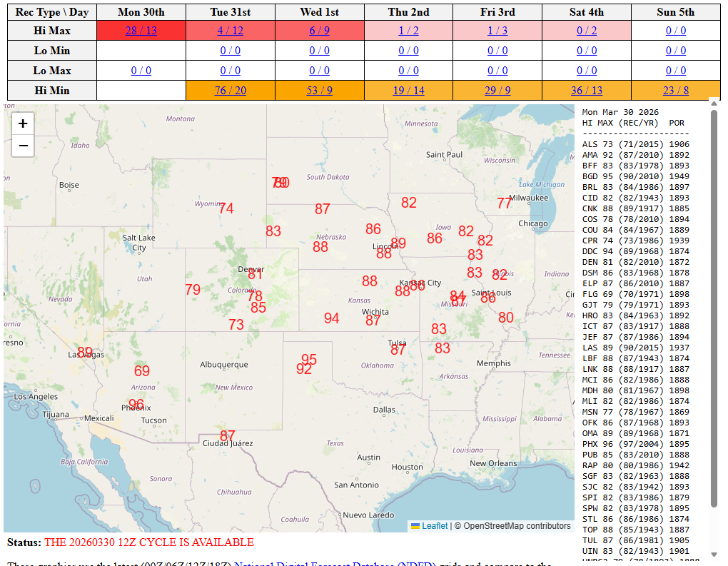Open Lo Max 0 / 0 for Monday 30th

coord(141,71)
